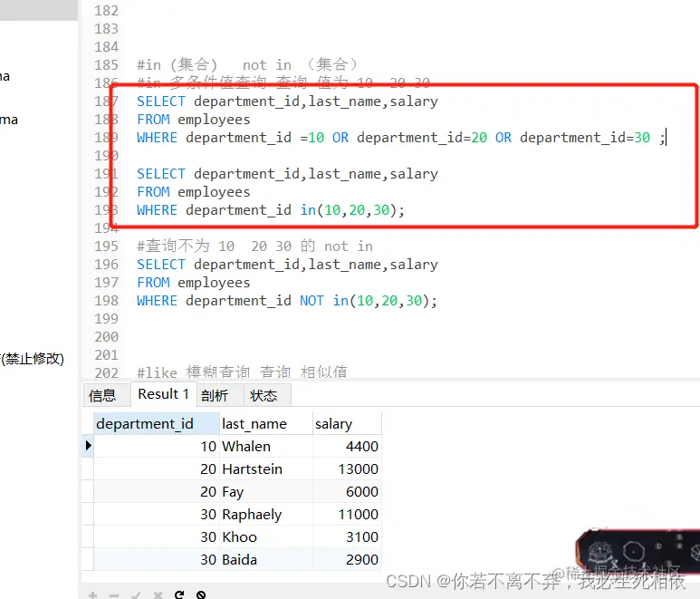Click the salary value 2900
This screenshot has height=599, width=700.
(347, 560)
